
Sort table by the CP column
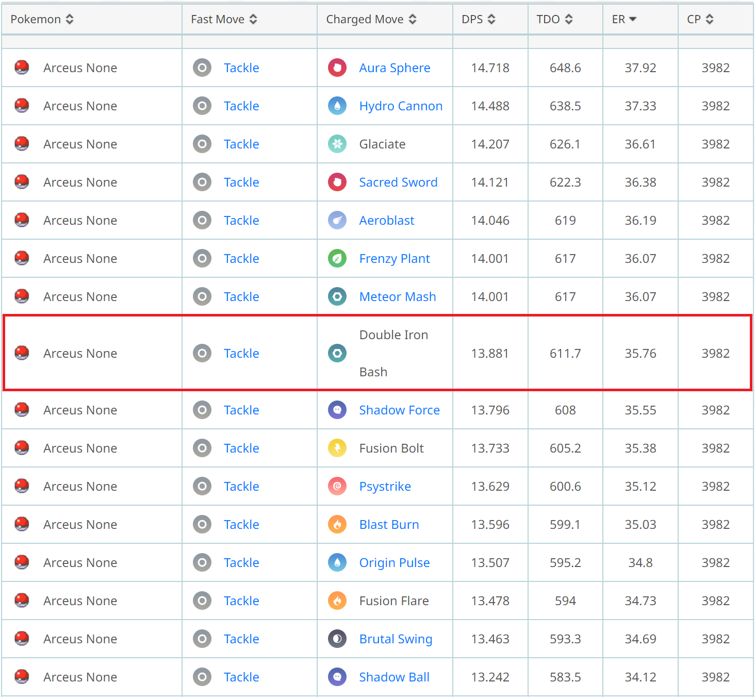[700, 19]
